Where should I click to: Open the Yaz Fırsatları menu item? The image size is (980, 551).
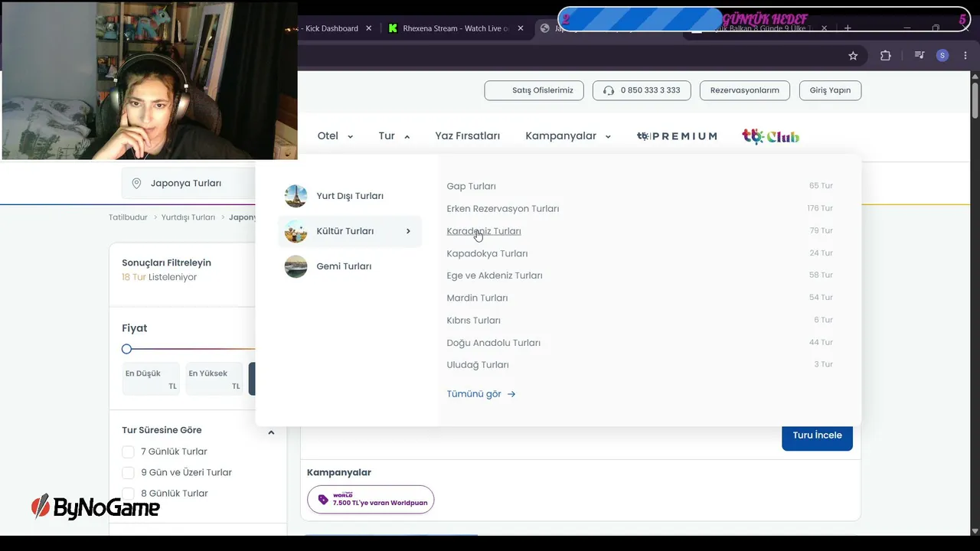coord(468,136)
